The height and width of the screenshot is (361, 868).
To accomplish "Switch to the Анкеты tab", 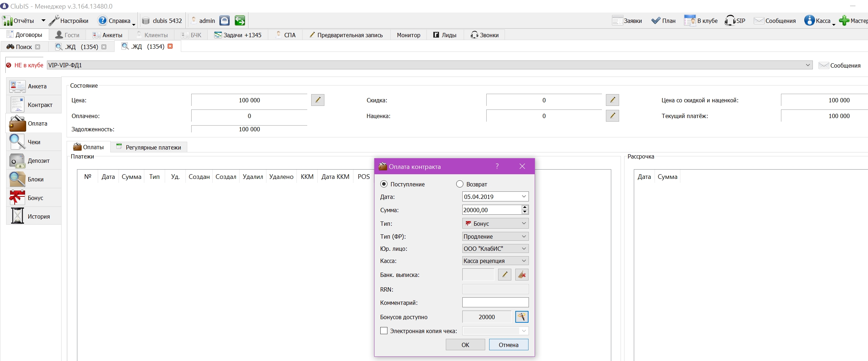I will [107, 35].
